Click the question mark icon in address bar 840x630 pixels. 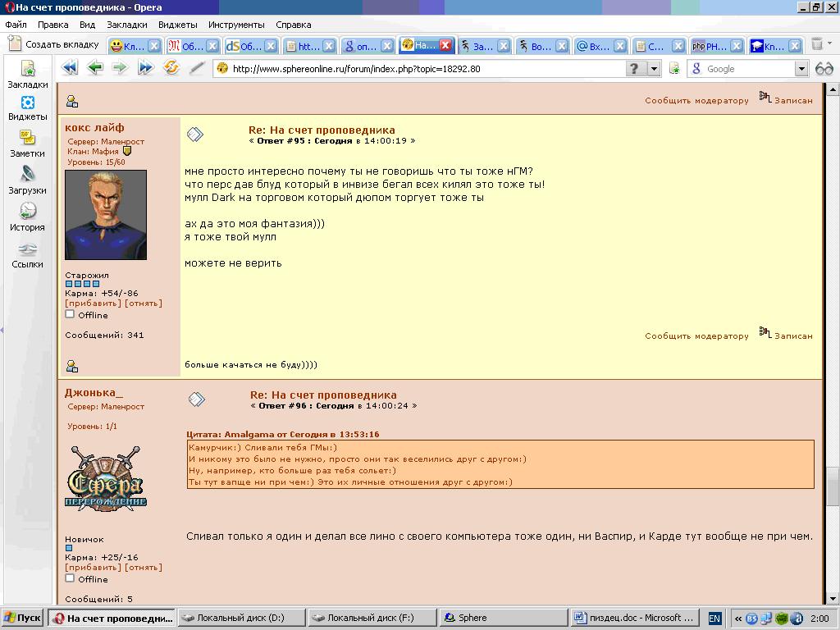point(635,69)
